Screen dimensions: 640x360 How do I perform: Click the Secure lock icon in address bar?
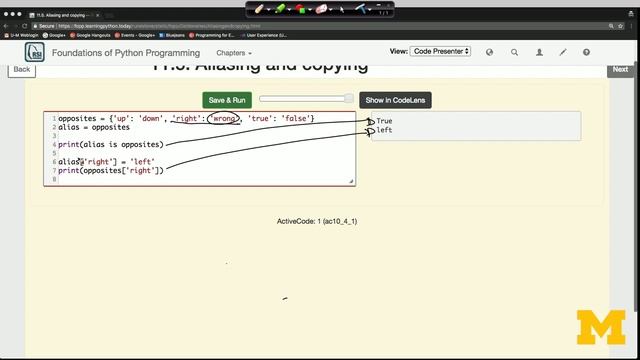pos(35,26)
